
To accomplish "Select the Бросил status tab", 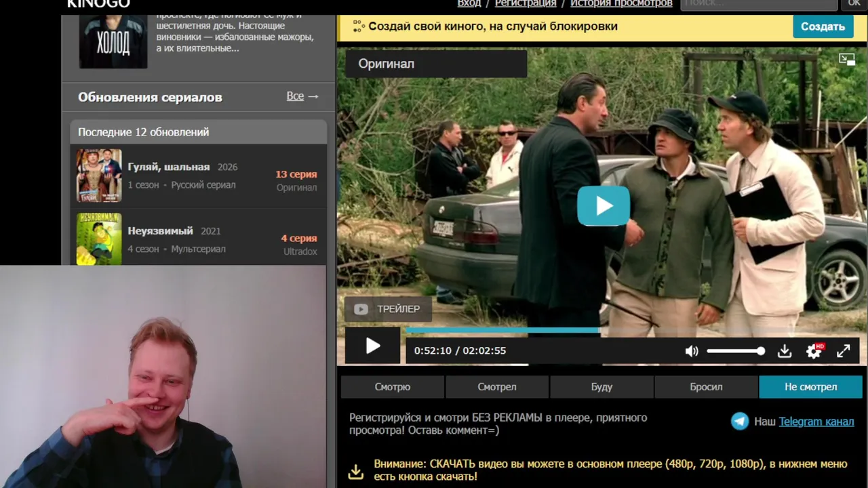I will [706, 387].
